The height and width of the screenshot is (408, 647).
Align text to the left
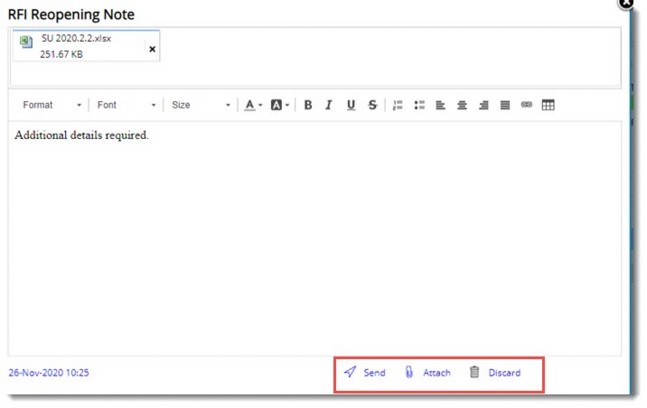click(441, 105)
